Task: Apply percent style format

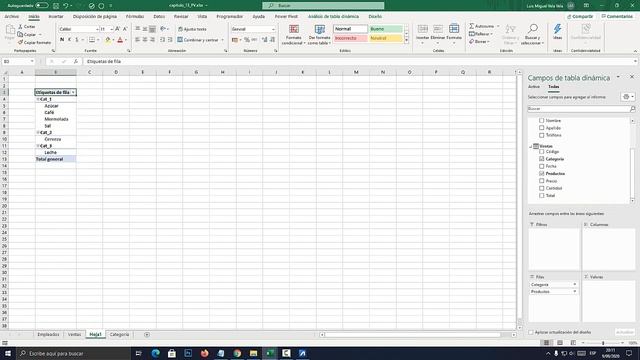Action: click(247, 40)
